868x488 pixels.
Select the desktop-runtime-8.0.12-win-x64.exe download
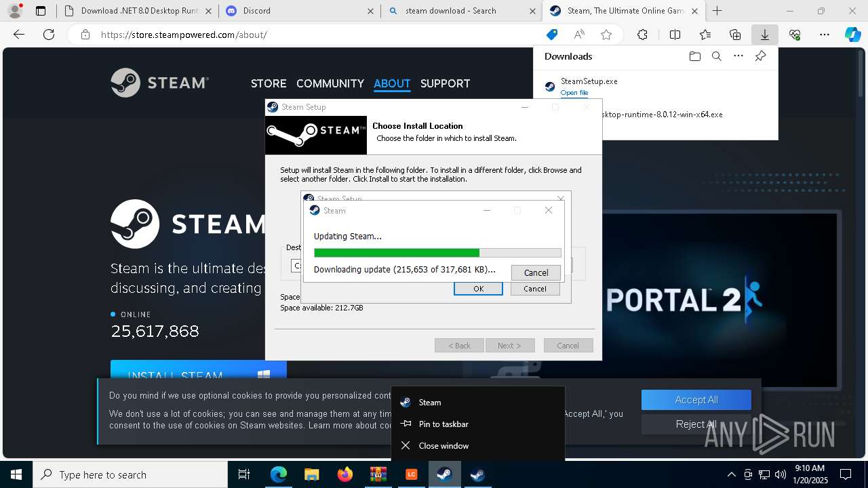pos(661,115)
